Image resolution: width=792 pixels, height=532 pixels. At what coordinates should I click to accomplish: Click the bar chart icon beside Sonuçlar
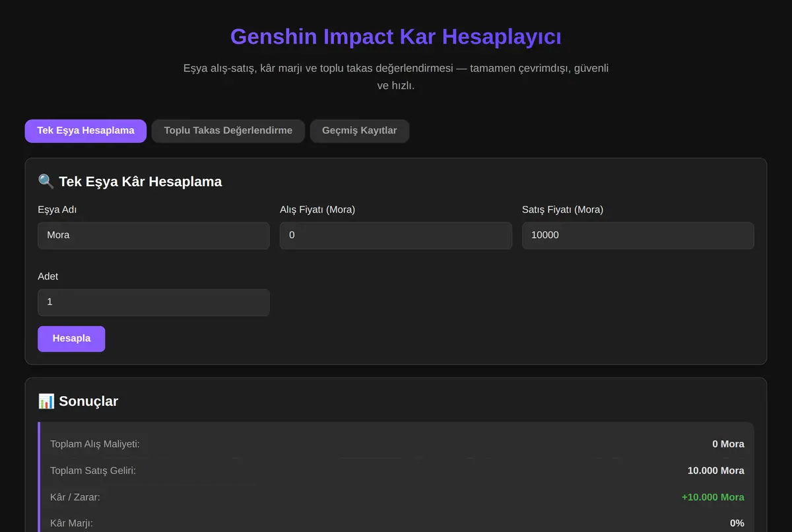(x=46, y=401)
